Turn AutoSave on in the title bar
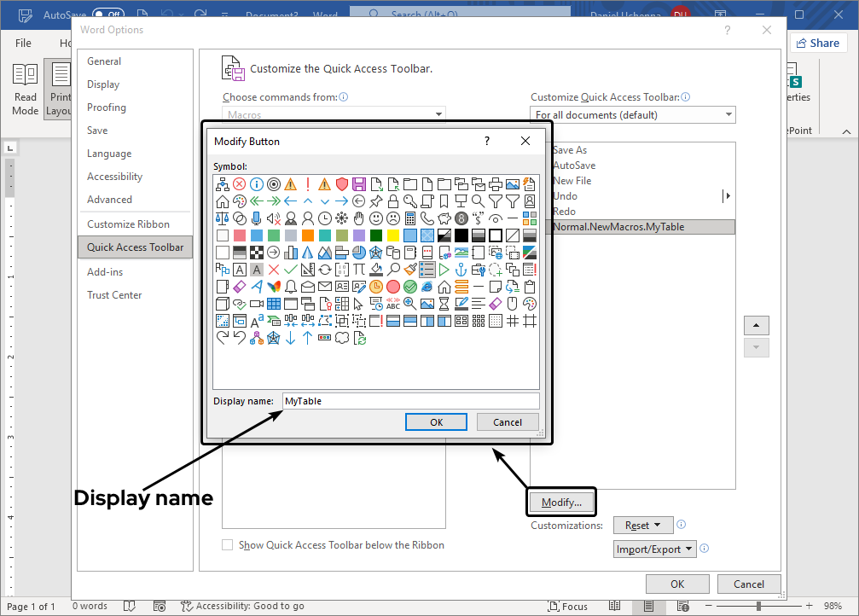This screenshot has width=859, height=616. pos(108,15)
